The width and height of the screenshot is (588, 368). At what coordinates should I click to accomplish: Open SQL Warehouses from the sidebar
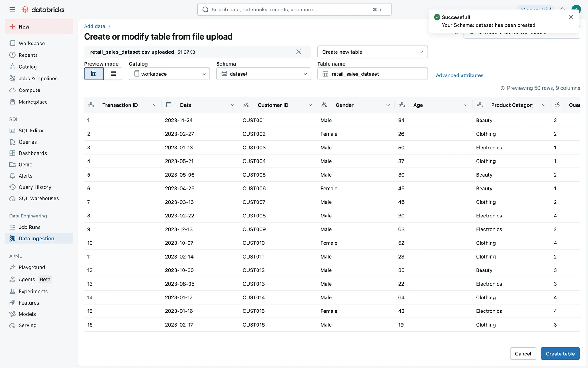(x=39, y=198)
